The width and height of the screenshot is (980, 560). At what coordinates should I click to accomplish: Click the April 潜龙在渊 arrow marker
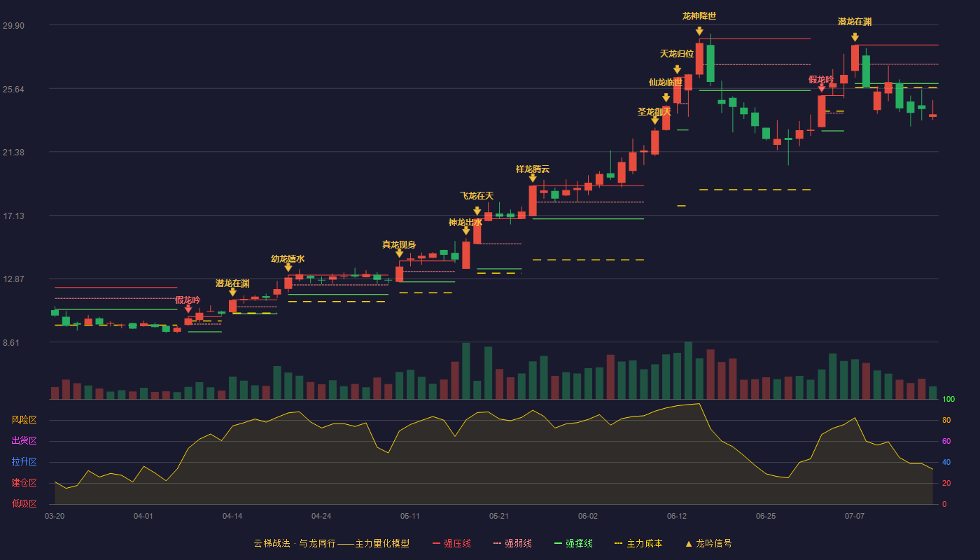coord(232,292)
